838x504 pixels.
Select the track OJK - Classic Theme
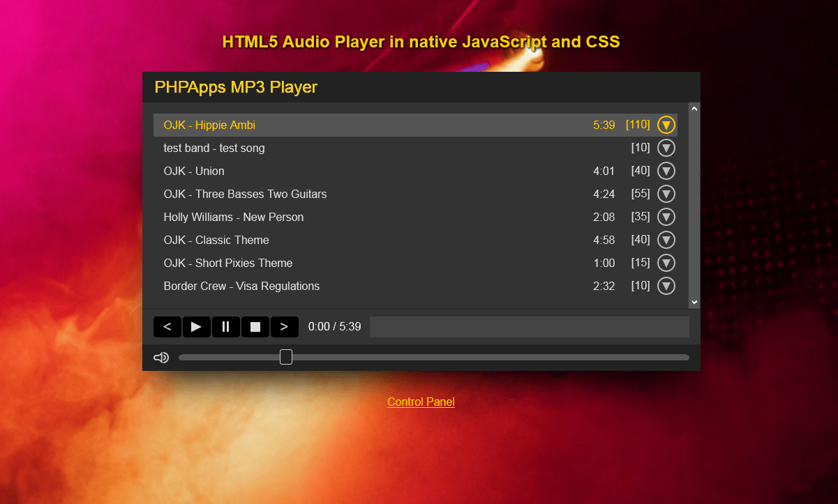point(216,240)
